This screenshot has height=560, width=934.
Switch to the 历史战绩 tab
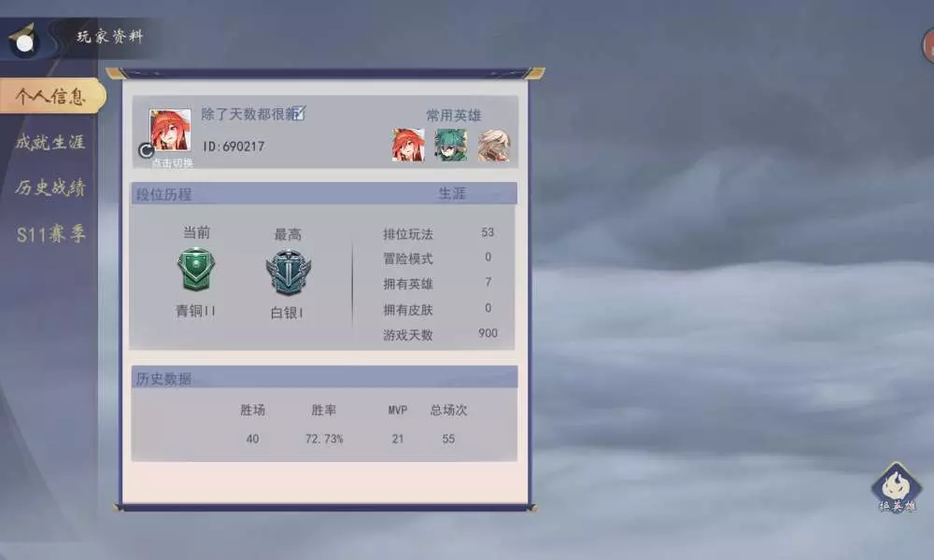[50, 188]
